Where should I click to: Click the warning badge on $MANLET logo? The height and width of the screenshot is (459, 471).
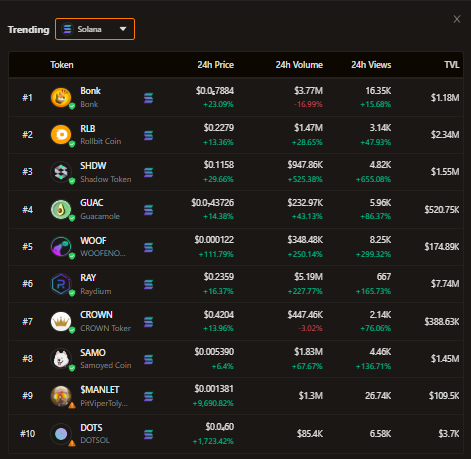click(72, 405)
